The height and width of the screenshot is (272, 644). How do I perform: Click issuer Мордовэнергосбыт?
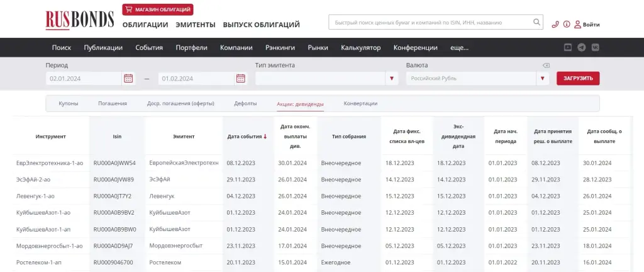(x=176, y=246)
